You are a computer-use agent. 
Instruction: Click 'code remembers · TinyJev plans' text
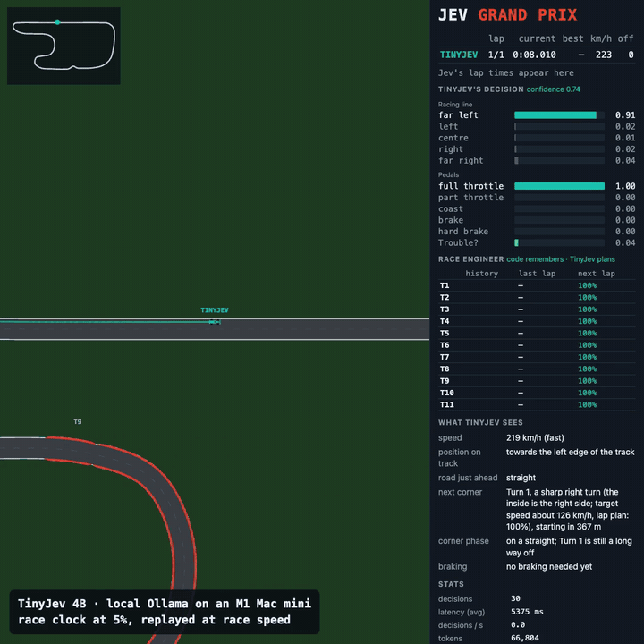(x=561, y=259)
